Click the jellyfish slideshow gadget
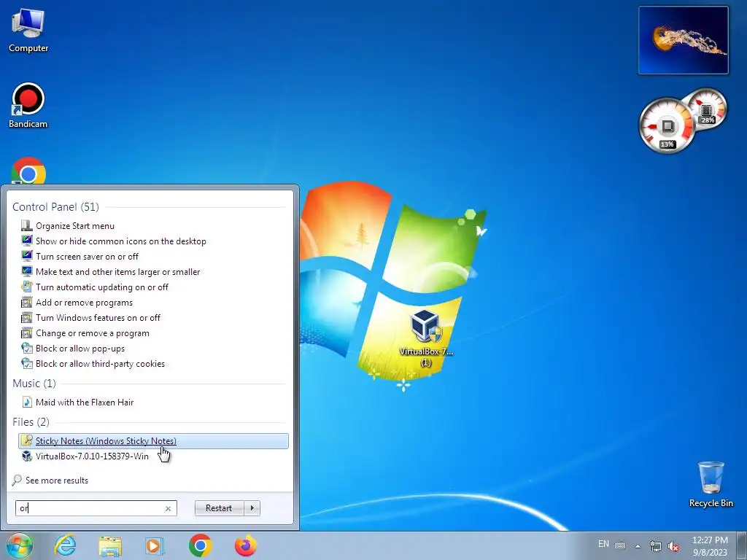Image resolution: width=747 pixels, height=560 pixels. tap(683, 40)
